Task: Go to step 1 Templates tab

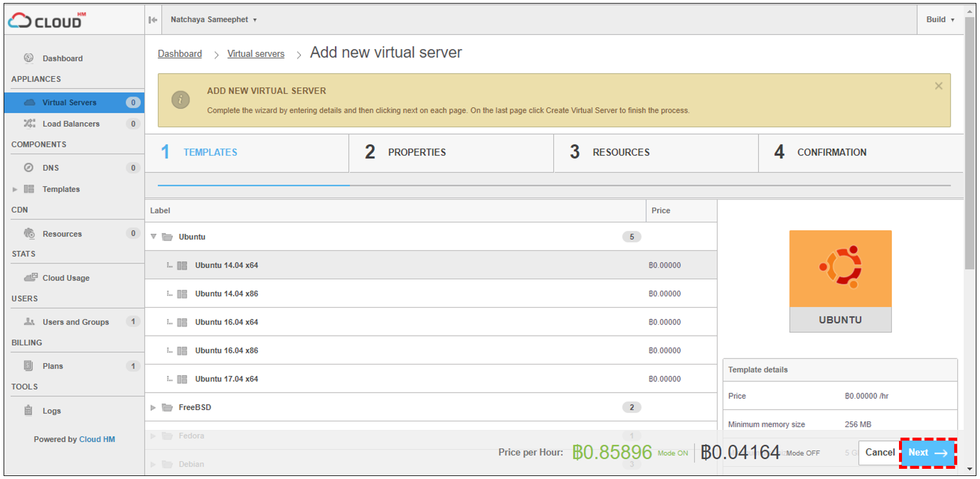Action: pos(247,152)
